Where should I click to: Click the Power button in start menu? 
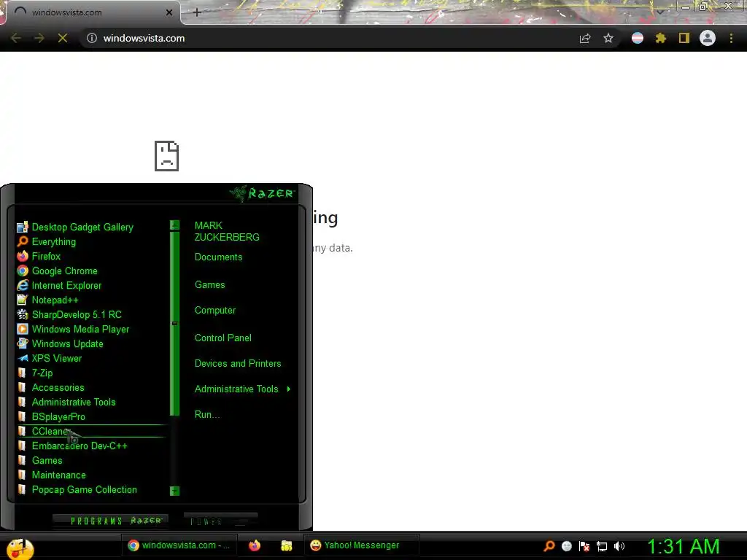[220, 521]
